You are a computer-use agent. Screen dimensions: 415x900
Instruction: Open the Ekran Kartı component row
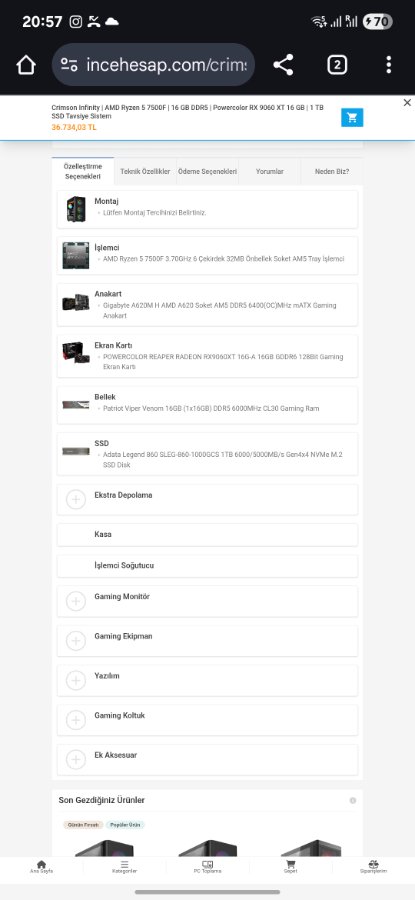(207, 356)
